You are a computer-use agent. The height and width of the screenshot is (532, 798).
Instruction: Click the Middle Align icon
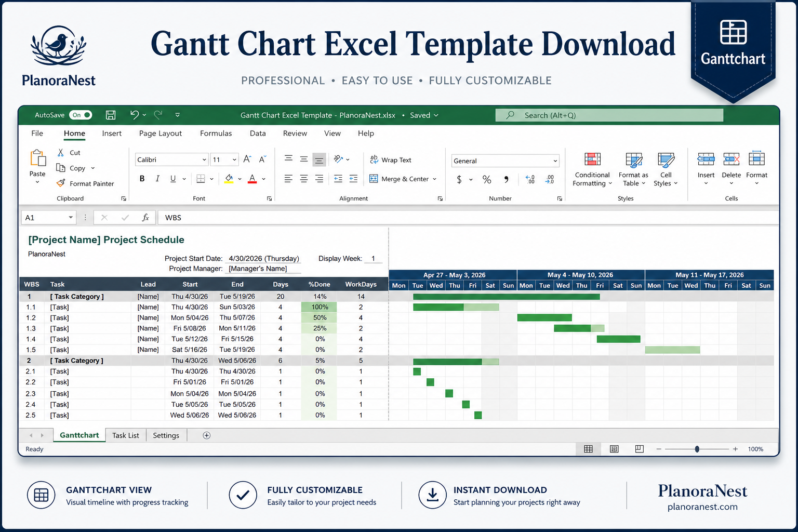pyautogui.click(x=304, y=159)
